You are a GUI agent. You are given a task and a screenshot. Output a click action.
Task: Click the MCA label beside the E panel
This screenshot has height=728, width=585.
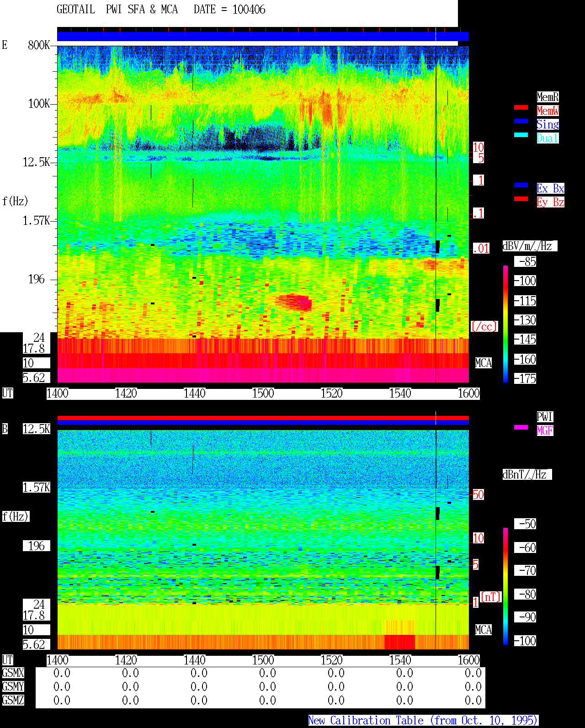pyautogui.click(x=484, y=363)
